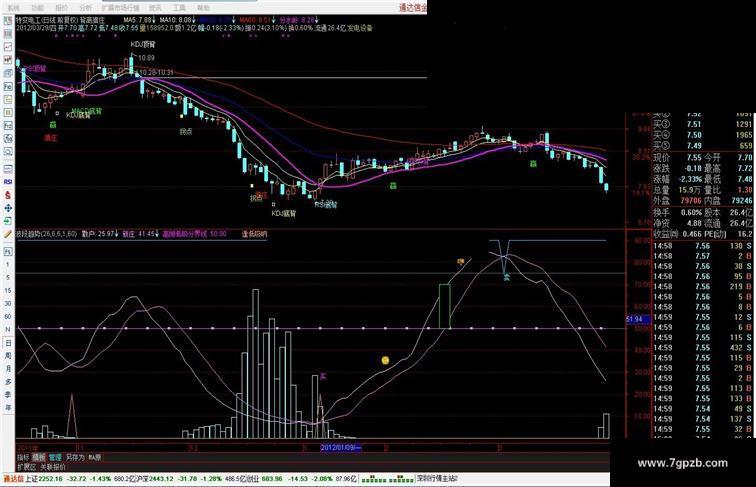Viewport: 756px width, 487px height.
Task: Click the MA5: 7.88 moving average label
Action: pyautogui.click(x=139, y=20)
